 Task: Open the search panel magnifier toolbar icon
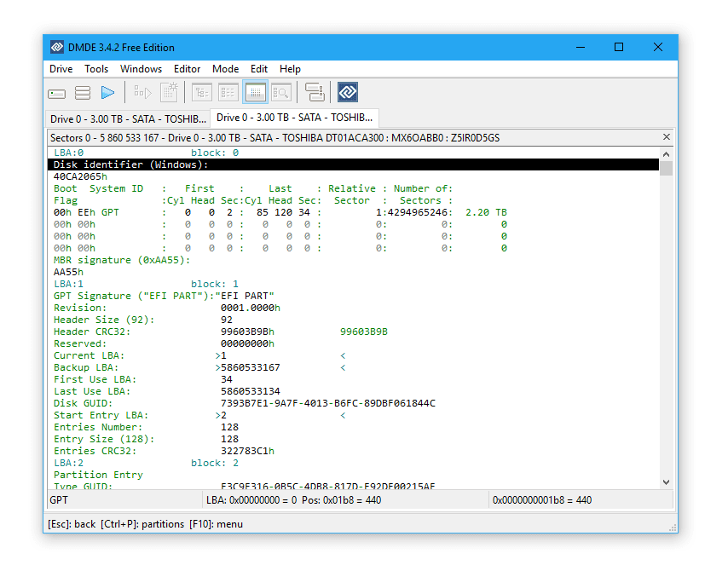[x=281, y=92]
